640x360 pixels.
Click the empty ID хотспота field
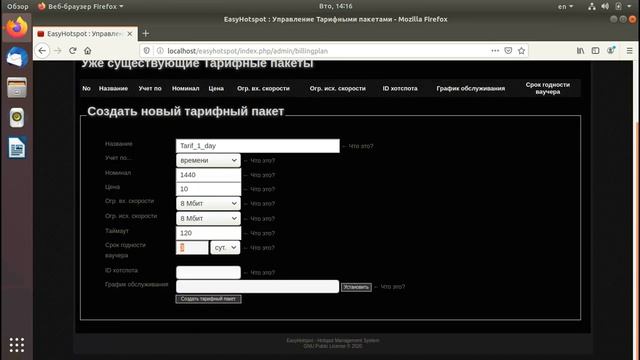pos(208,272)
